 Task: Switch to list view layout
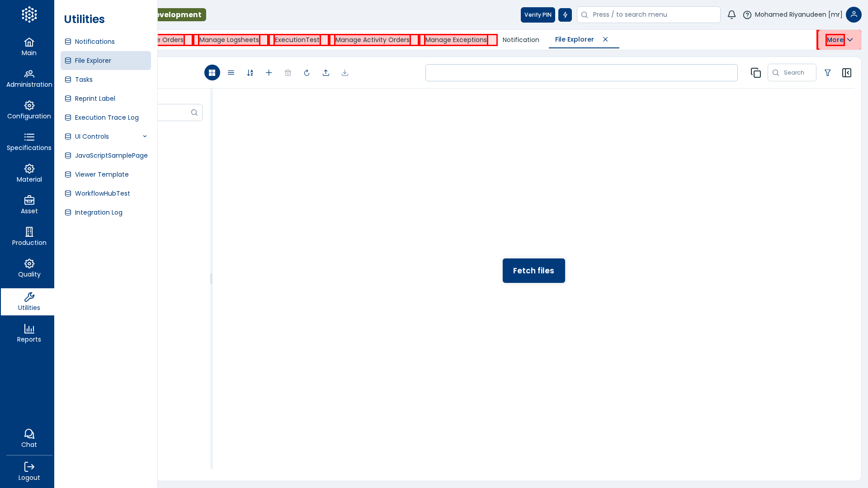pyautogui.click(x=231, y=73)
